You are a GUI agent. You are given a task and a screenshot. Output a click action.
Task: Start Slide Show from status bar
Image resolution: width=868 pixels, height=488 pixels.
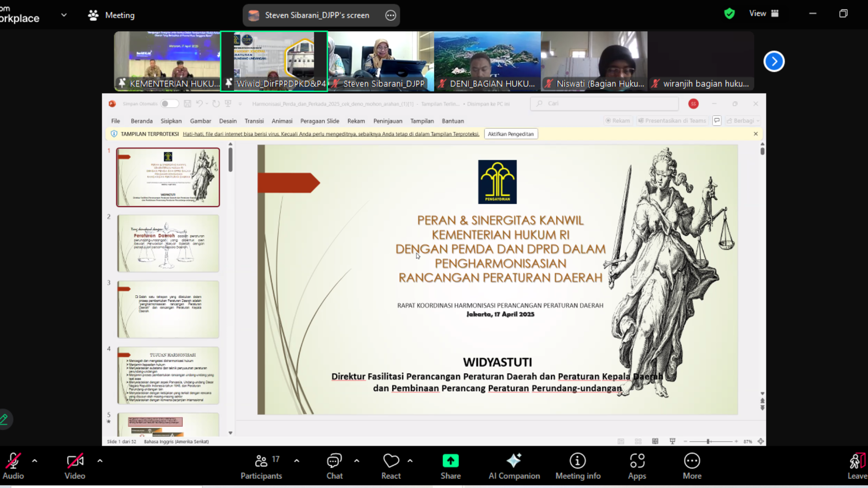(x=672, y=441)
